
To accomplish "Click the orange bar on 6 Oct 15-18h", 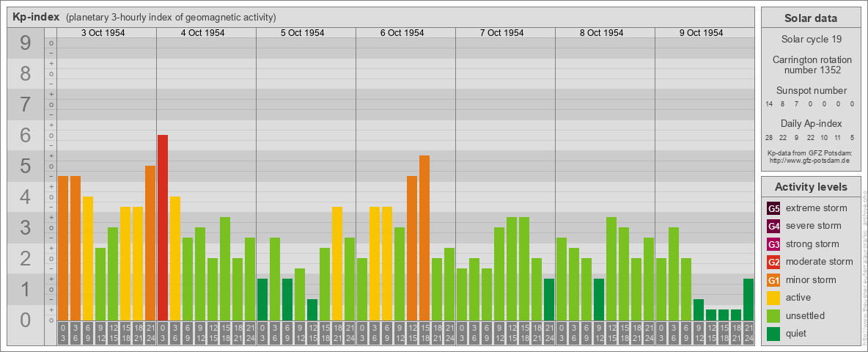I will (424, 238).
